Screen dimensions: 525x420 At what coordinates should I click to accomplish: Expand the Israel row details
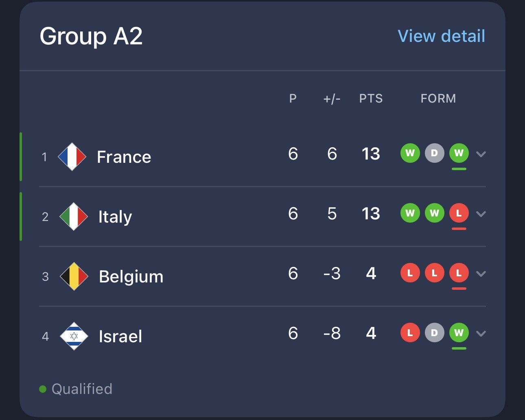click(481, 334)
